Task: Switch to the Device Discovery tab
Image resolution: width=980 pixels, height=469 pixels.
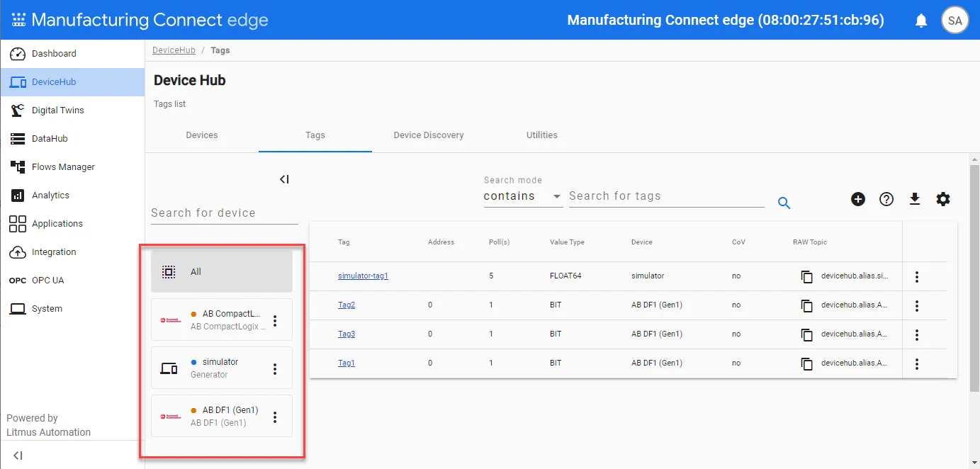Action: coord(429,135)
